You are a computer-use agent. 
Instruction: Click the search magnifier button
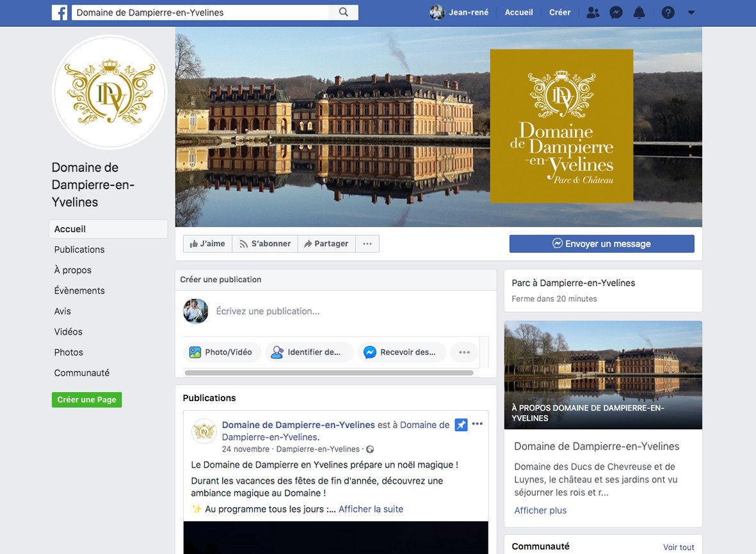343,13
